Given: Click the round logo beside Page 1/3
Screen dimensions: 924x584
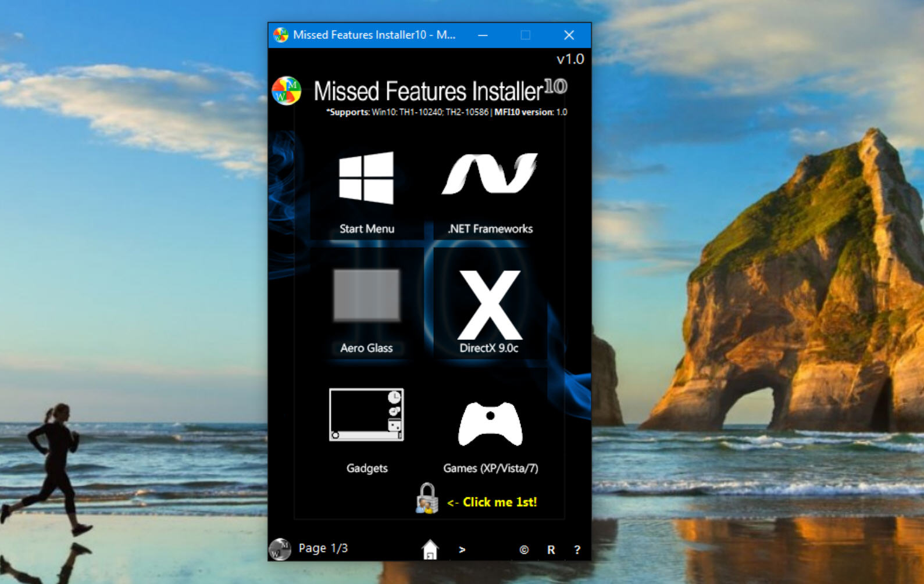Looking at the screenshot, I should coord(280,549).
